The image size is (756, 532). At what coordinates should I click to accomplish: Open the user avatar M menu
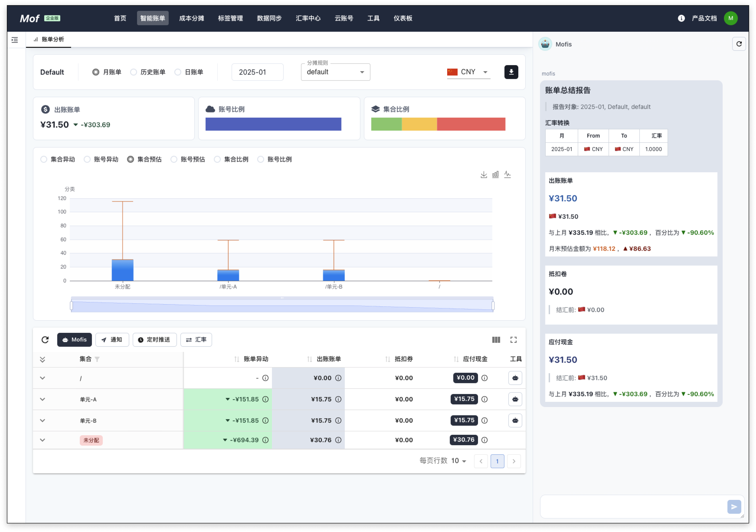pyautogui.click(x=731, y=18)
